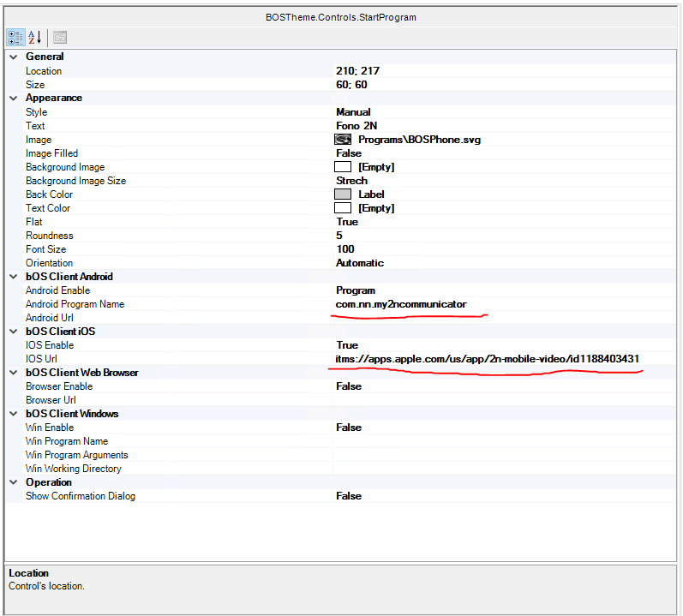This screenshot has width=683, height=616.
Task: Collapse the Operation category
Action: tap(13, 482)
